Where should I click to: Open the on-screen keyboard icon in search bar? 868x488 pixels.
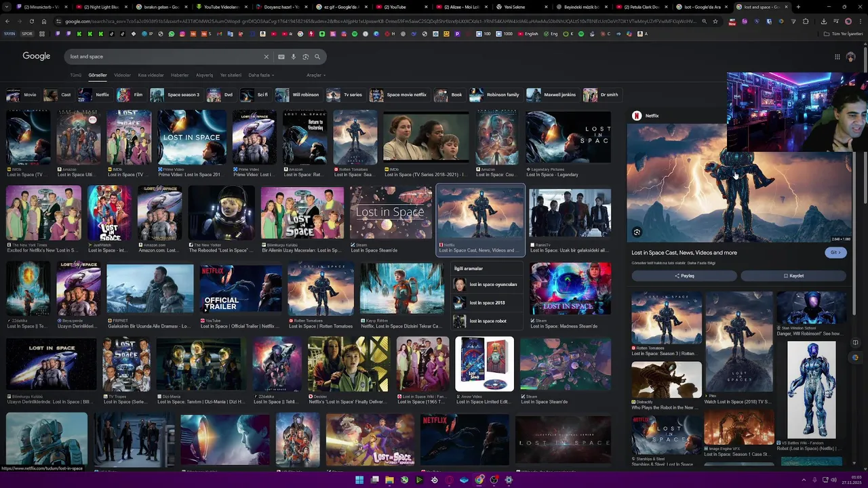click(x=281, y=57)
